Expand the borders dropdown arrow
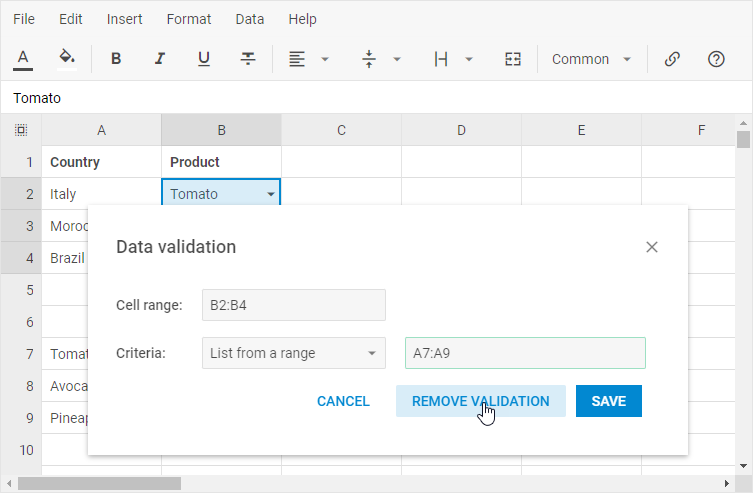 [469, 60]
